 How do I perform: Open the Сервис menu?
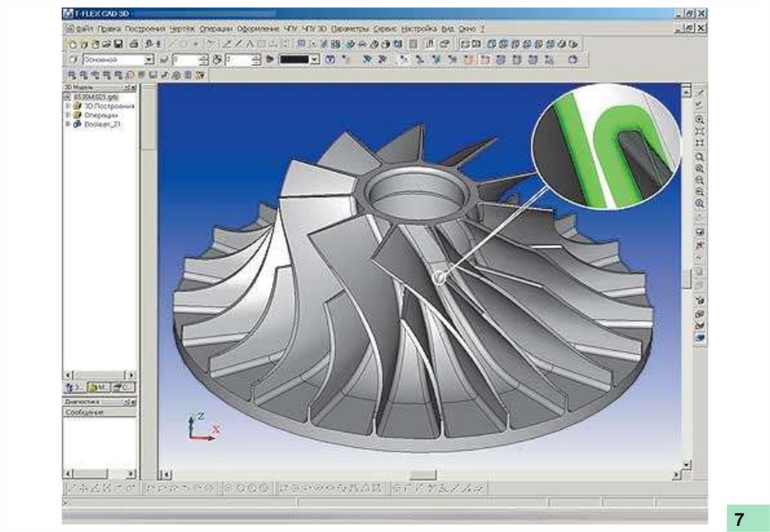385,29
